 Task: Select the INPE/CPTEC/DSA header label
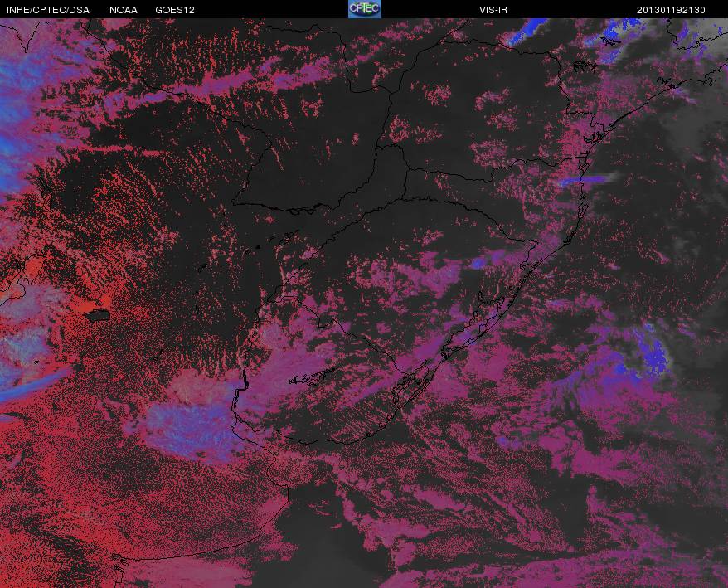pos(48,10)
